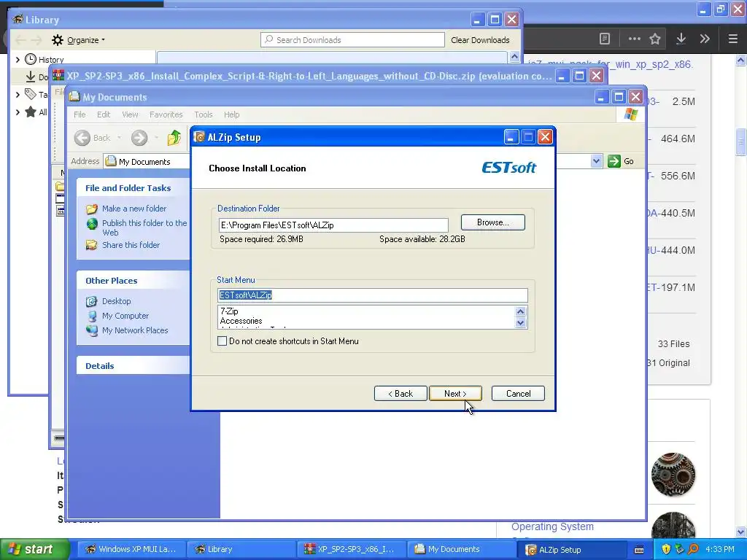The image size is (747, 560).
Task: Click Search Downloads field in Library
Action: pos(352,40)
